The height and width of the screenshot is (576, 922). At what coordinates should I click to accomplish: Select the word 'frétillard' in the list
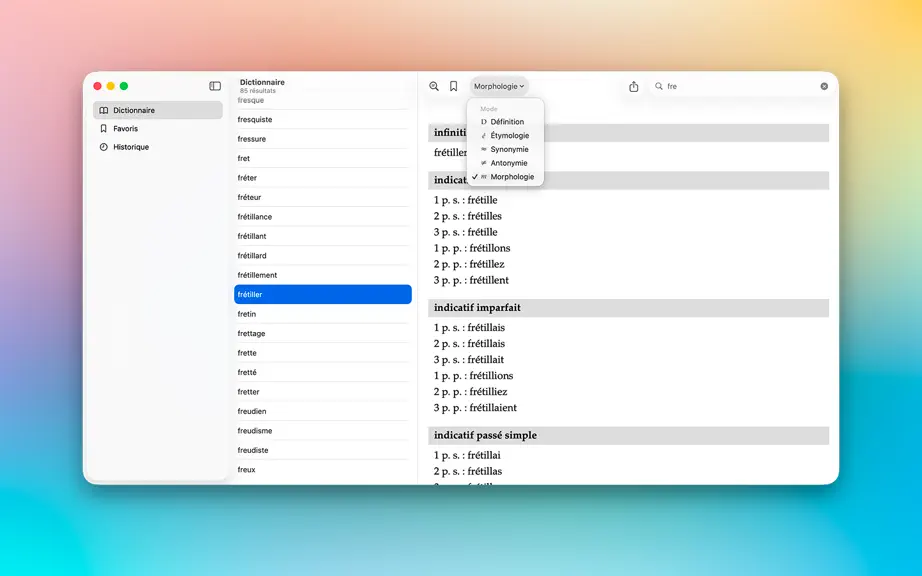click(323, 255)
